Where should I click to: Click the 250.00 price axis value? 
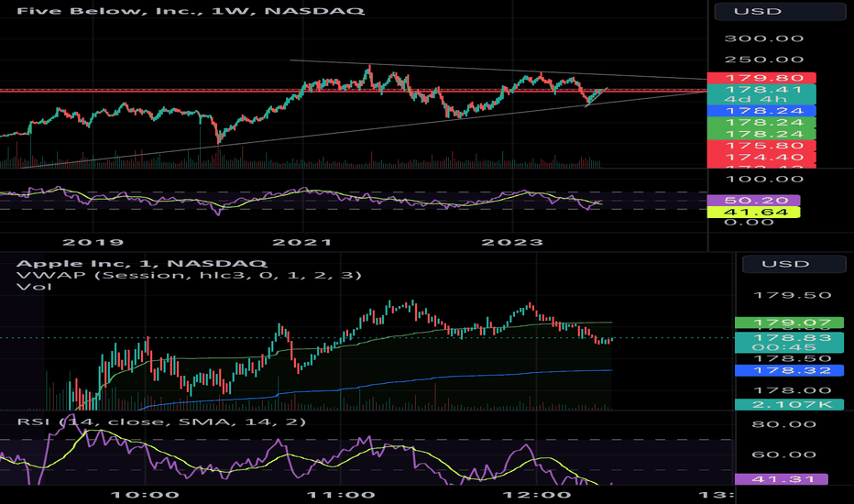pos(763,60)
